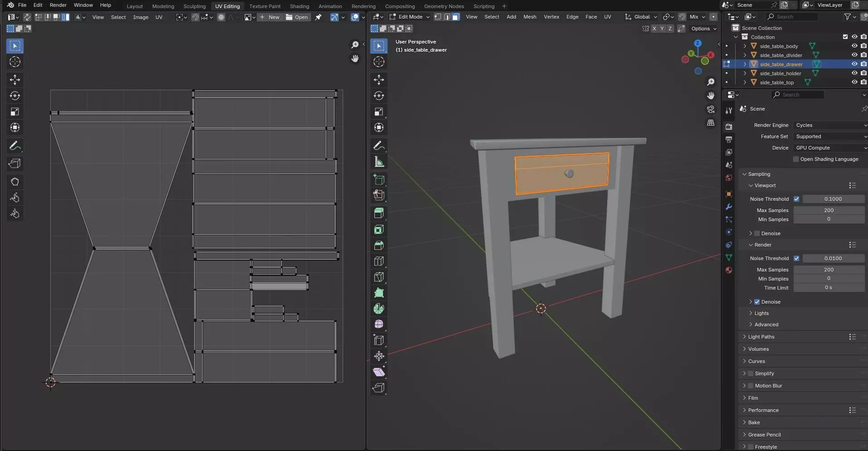
Task: Select the Knife tool
Action: pyautogui.click(x=379, y=277)
